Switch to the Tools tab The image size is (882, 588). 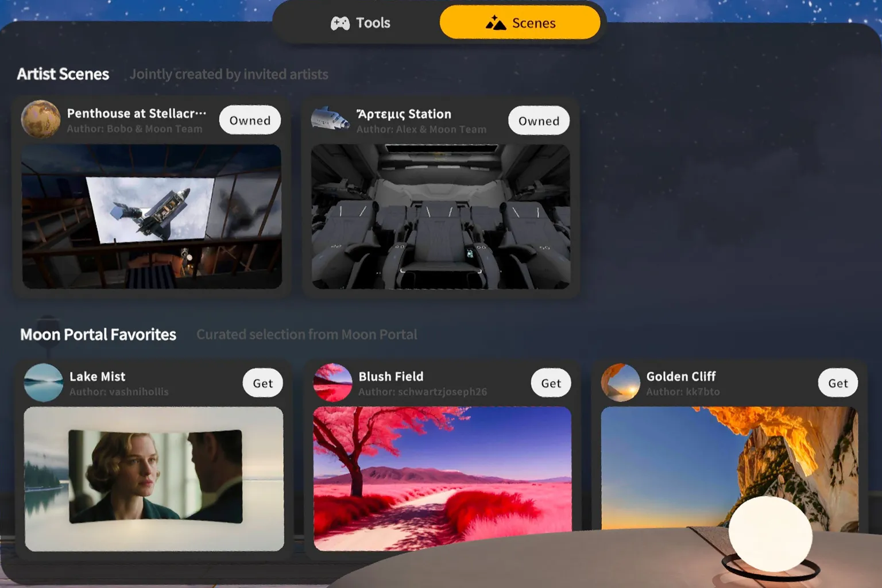pos(361,22)
